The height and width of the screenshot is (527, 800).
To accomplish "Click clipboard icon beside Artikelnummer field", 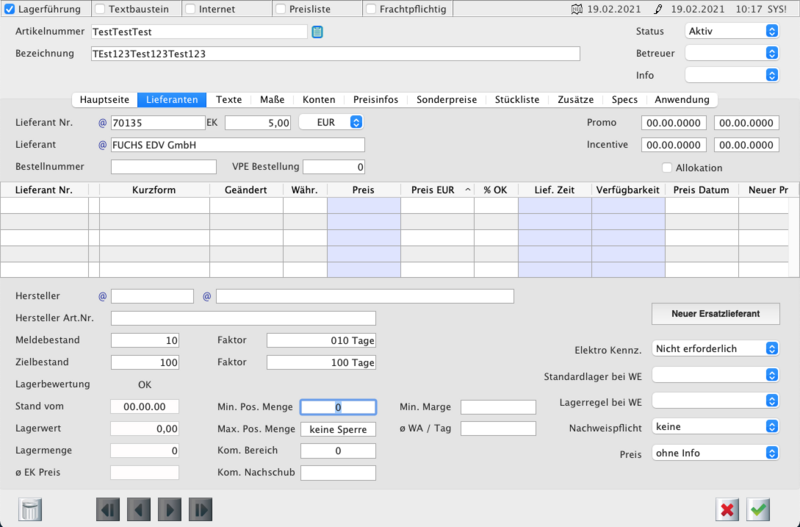I will pos(317,31).
